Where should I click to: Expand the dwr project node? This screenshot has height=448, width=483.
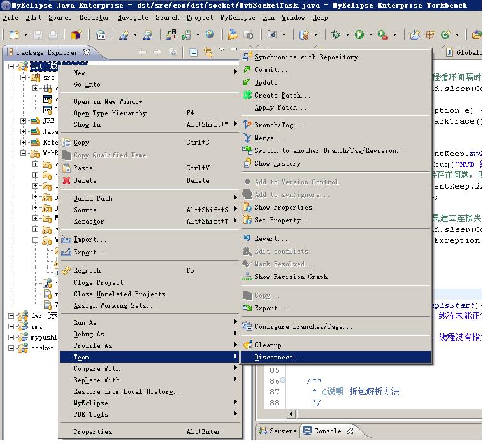tap(11, 316)
